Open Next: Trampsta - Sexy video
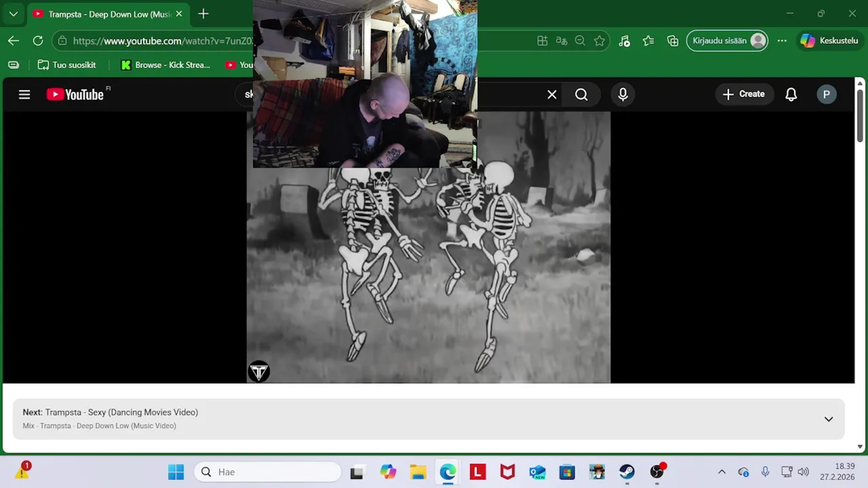Image resolution: width=868 pixels, height=488 pixels. (x=110, y=412)
